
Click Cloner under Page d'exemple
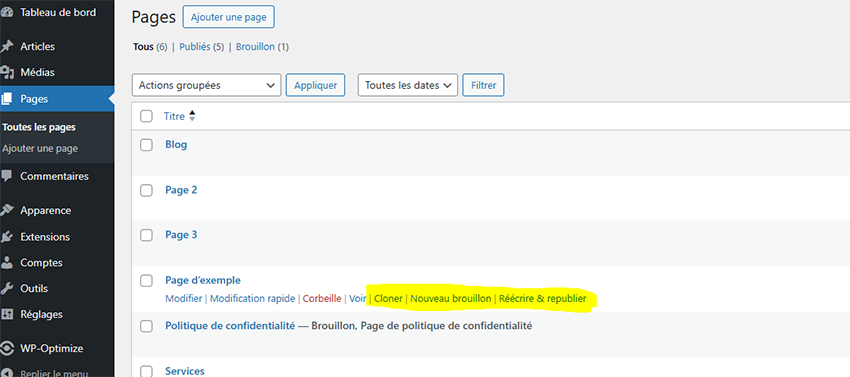388,299
